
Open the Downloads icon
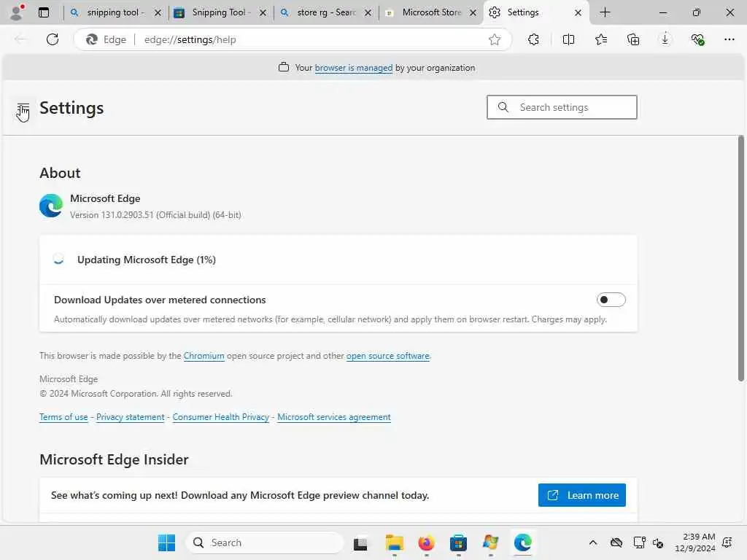(x=665, y=39)
